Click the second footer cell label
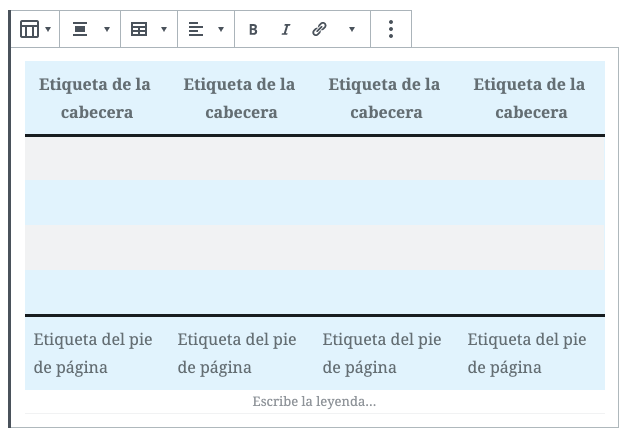 (x=240, y=353)
